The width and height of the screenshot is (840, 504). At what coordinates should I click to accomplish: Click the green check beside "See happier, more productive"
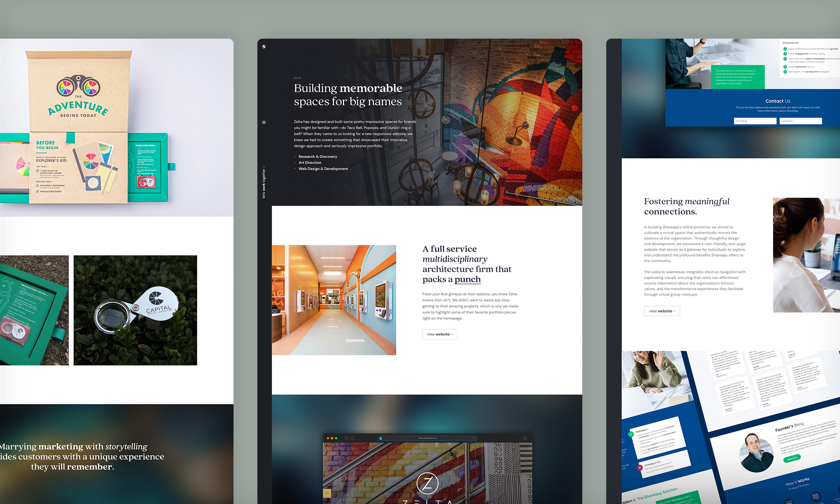pyautogui.click(x=785, y=72)
